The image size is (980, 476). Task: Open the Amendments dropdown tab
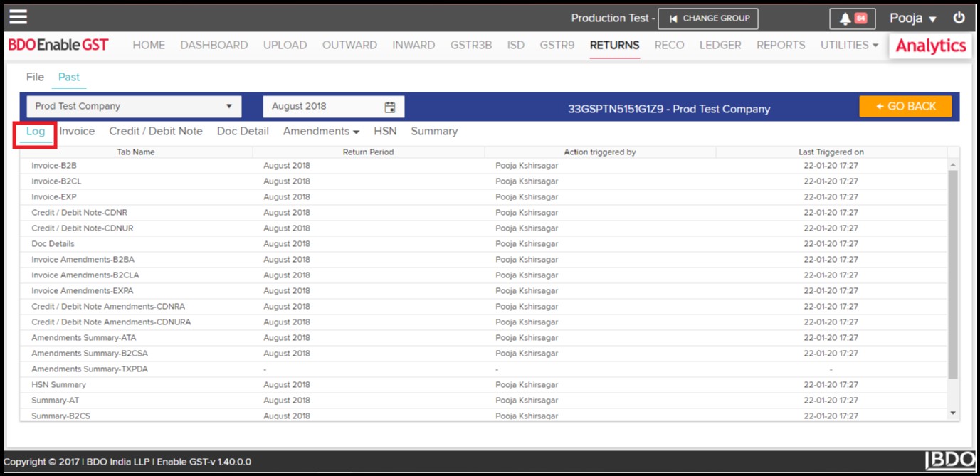tap(320, 132)
